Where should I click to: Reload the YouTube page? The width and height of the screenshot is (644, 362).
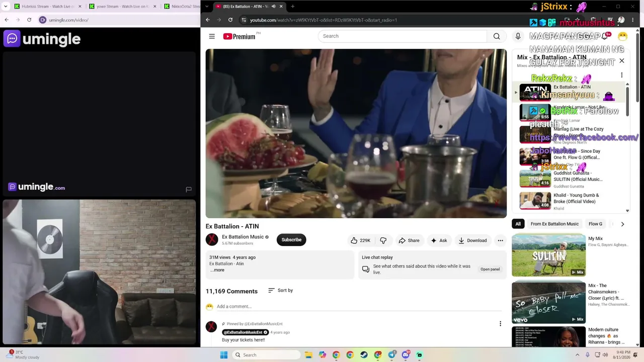[x=230, y=20]
